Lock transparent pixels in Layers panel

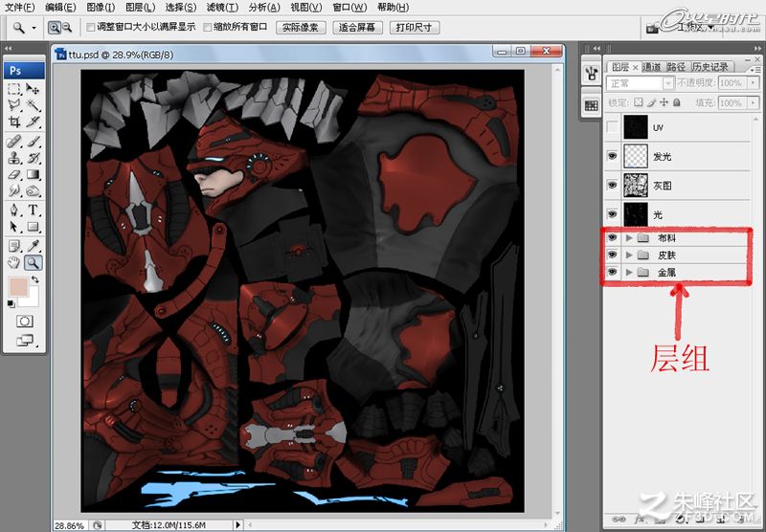639,102
